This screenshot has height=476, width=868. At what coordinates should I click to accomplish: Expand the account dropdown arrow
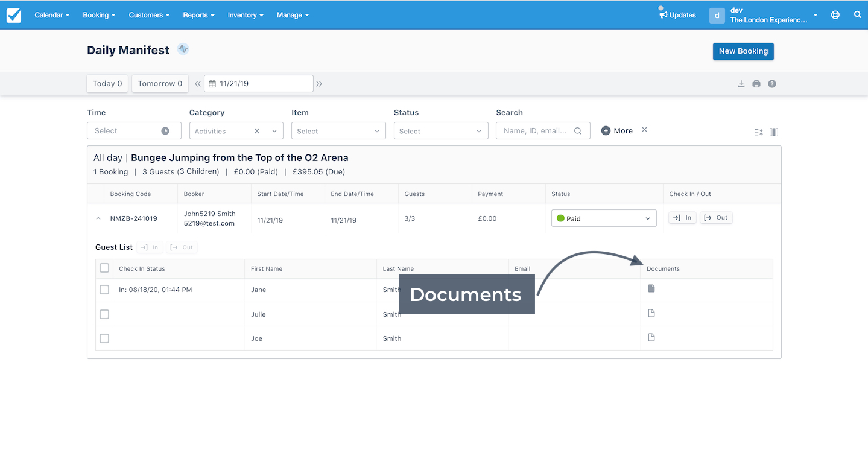point(816,16)
